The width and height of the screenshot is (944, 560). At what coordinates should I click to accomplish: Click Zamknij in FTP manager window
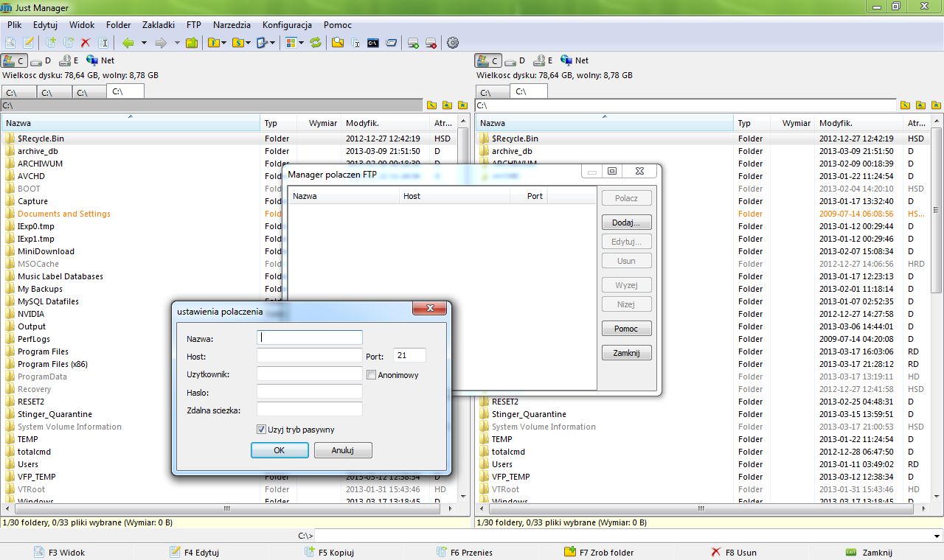(x=627, y=353)
